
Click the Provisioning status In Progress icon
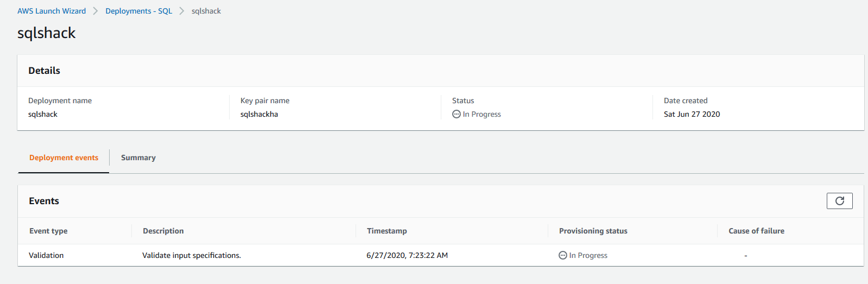[x=563, y=255]
